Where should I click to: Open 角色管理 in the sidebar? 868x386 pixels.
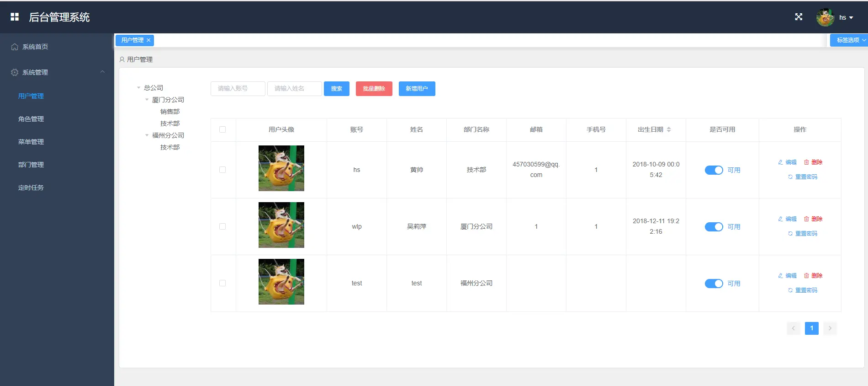tap(31, 119)
